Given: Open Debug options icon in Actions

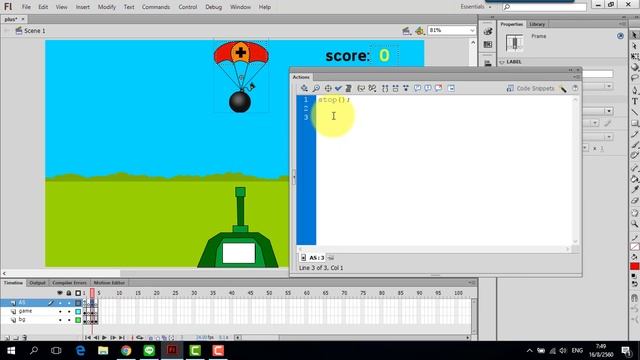Looking at the screenshot, I should coord(372,88).
